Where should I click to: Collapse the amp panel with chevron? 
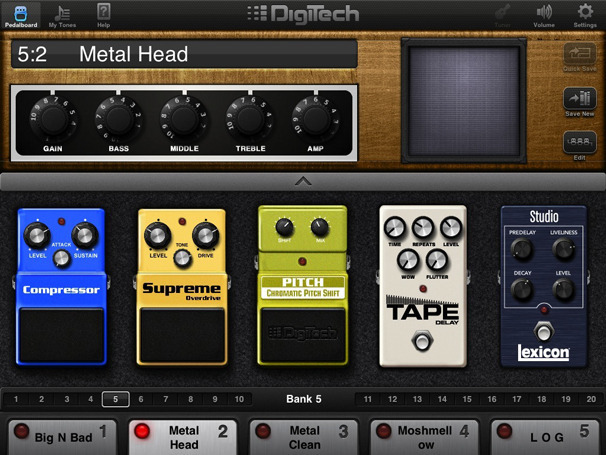click(x=303, y=181)
